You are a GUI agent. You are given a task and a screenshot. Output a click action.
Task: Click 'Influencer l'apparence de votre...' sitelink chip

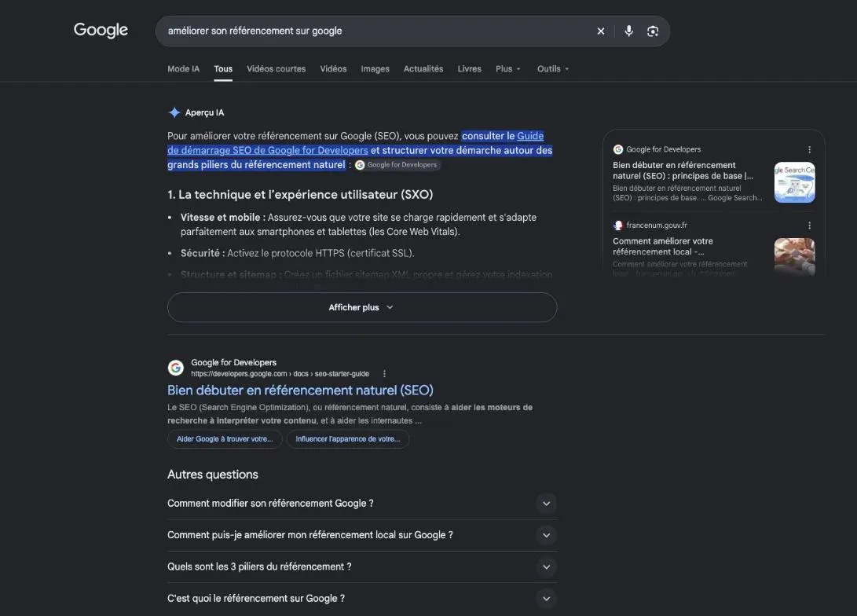point(348,439)
